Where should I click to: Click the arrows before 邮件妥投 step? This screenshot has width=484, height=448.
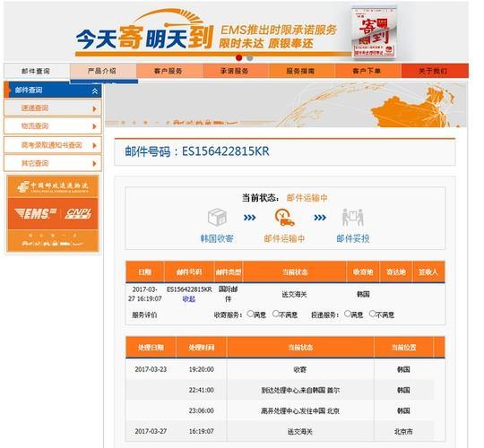320,218
